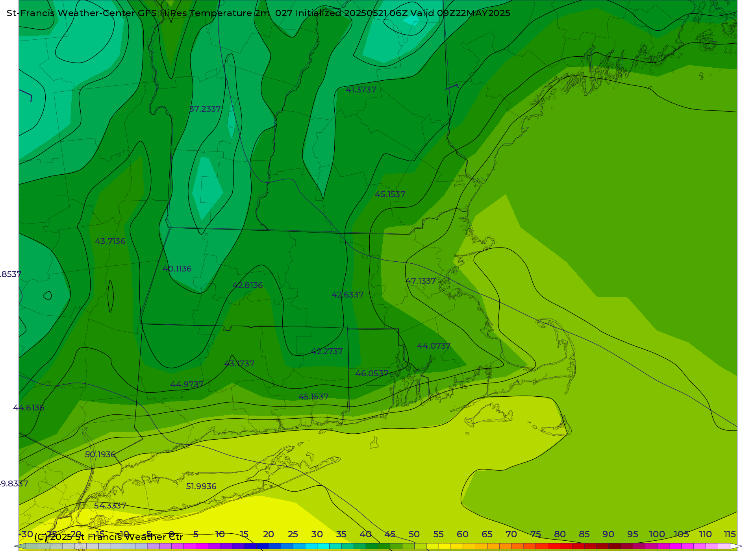The width and height of the screenshot is (756, 551).
Task: Click the colorbar scale label 110
Action: (706, 534)
